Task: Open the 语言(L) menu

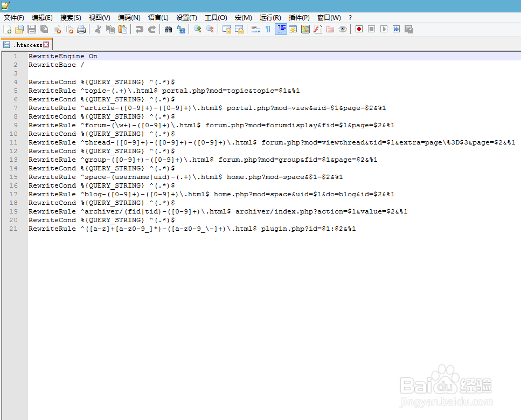Action: [x=158, y=18]
